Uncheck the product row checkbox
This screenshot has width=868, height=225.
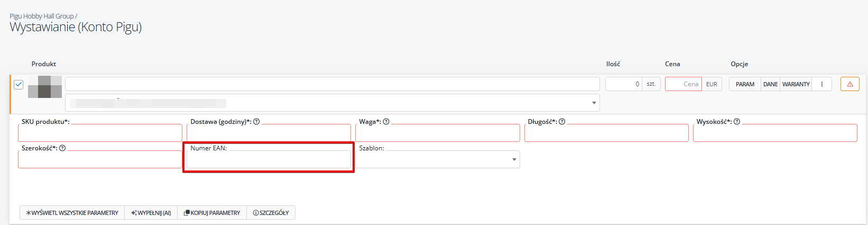pos(19,84)
